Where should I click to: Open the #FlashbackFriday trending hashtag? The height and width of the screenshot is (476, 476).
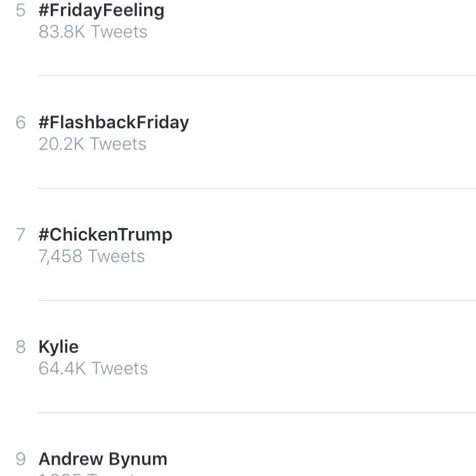click(114, 123)
